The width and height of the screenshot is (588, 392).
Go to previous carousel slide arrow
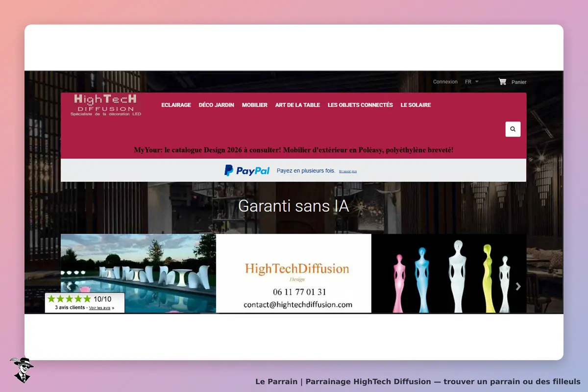[69, 287]
